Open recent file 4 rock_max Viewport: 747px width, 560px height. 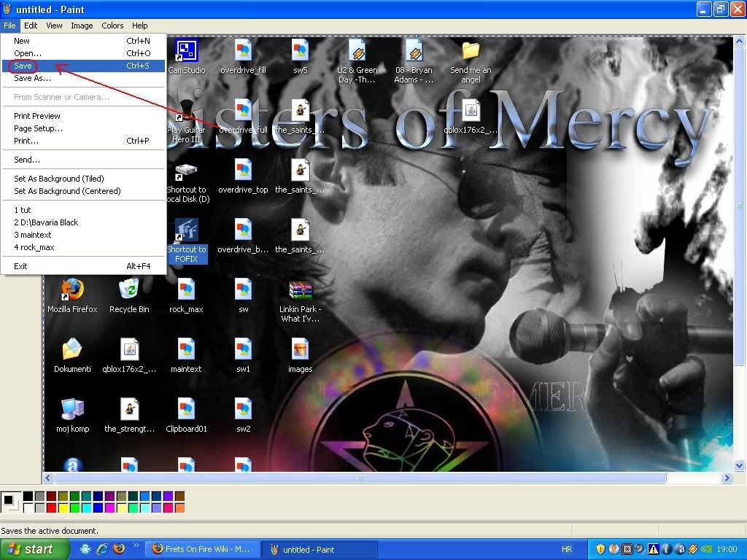[x=83, y=247]
